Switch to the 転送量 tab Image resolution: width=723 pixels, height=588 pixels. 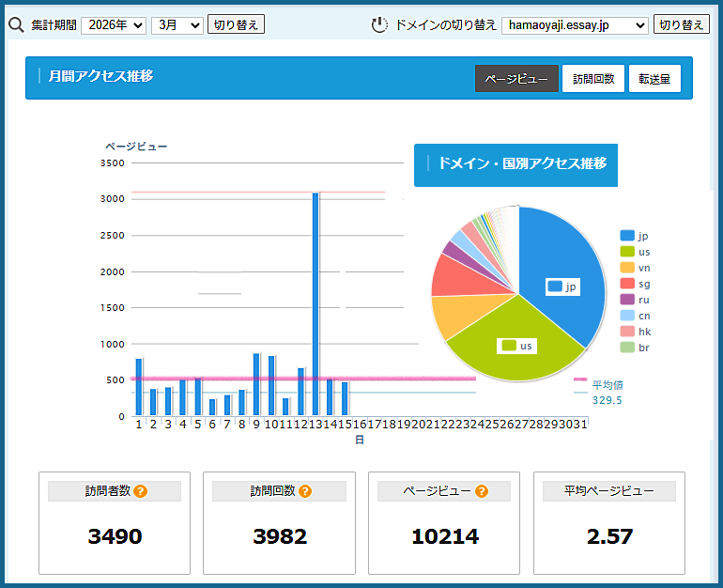(654, 79)
